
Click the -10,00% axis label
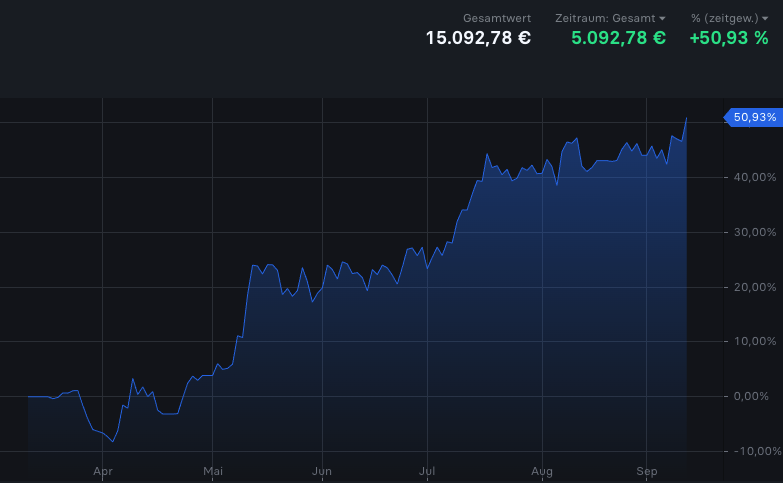click(x=758, y=451)
